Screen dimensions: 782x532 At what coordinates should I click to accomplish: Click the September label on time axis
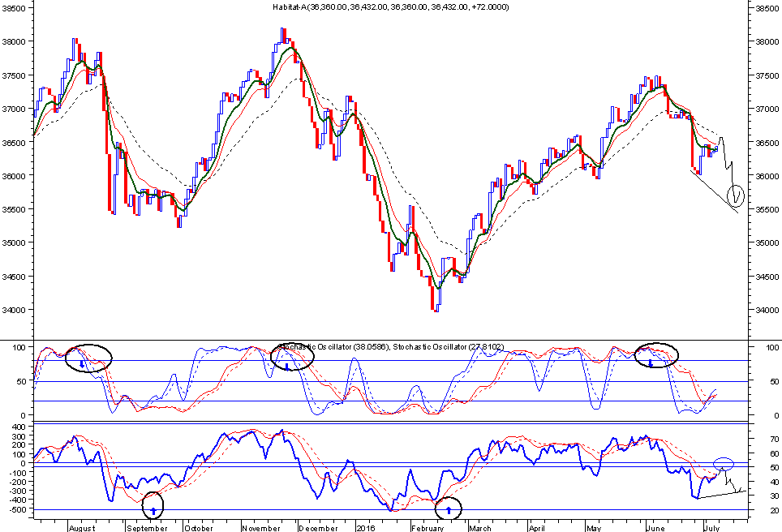coord(147,528)
